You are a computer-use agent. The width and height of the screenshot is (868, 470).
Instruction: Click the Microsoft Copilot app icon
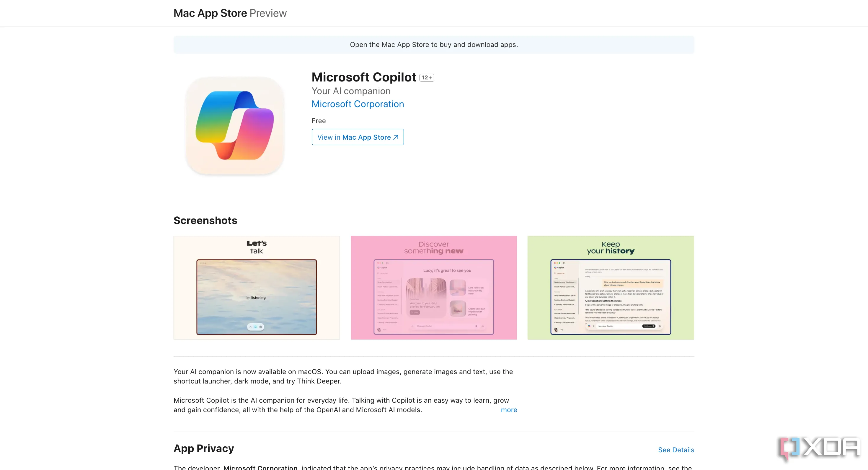pos(234,126)
